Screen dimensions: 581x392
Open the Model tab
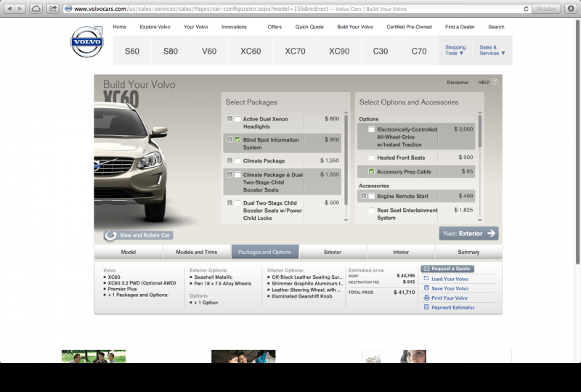tap(129, 252)
